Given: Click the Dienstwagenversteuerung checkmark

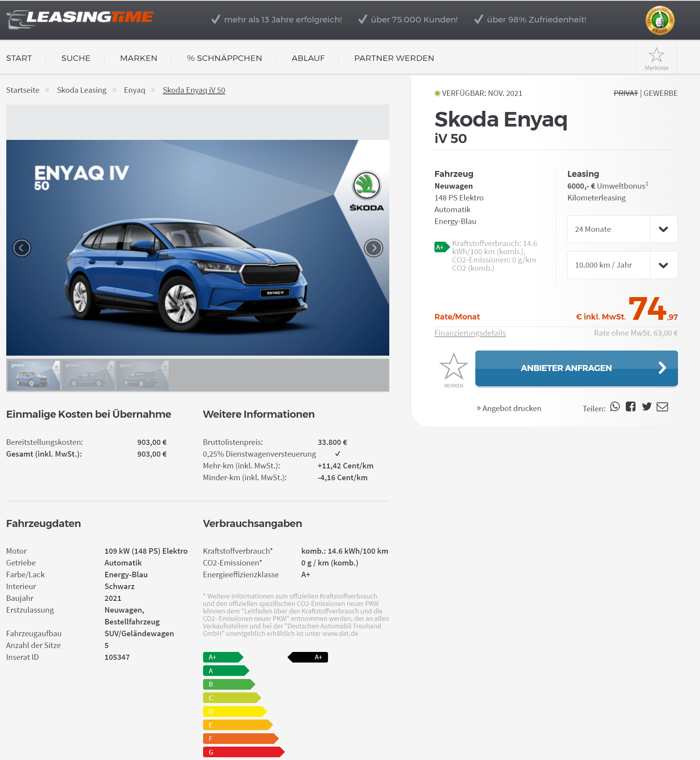Looking at the screenshot, I should tap(337, 453).
